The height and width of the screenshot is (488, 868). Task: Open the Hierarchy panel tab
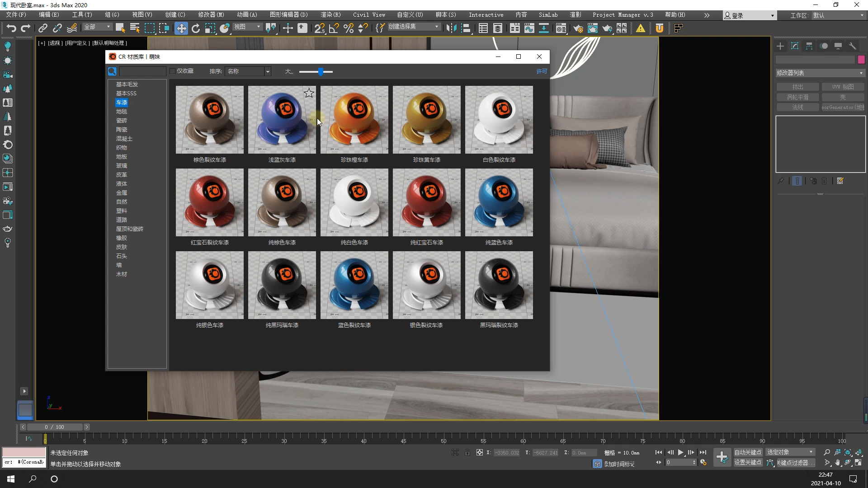point(809,46)
